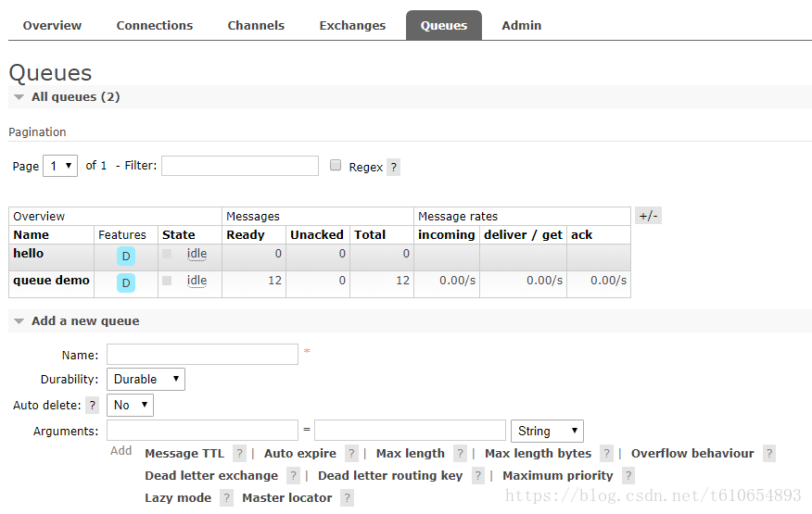This screenshot has width=812, height=514.
Task: Switch to the Connections tab
Action: click(154, 25)
